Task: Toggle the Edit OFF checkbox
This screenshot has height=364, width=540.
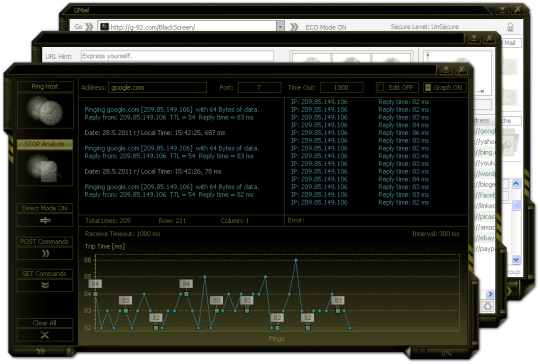Action: coord(381,88)
